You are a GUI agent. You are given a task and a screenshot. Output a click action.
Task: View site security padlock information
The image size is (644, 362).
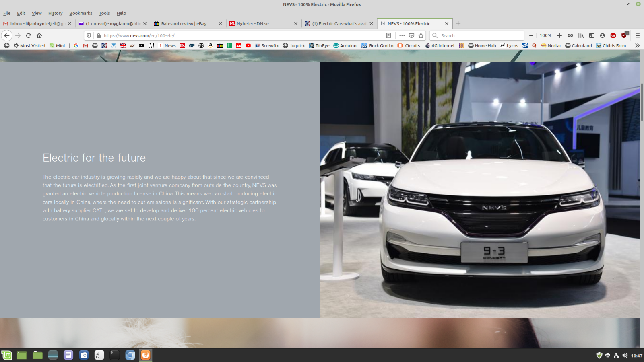(99, 35)
